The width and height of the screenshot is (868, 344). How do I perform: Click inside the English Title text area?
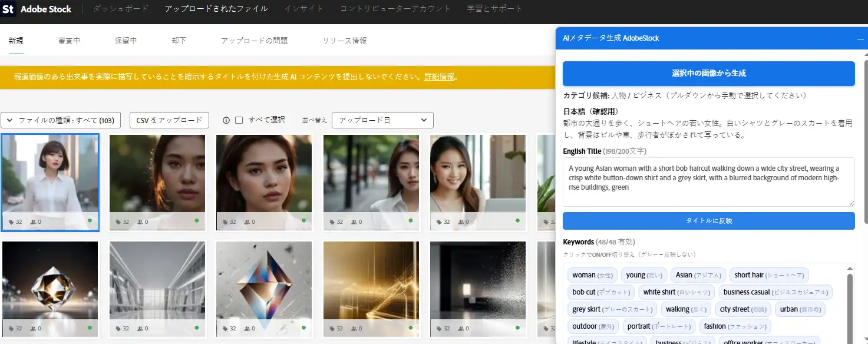pyautogui.click(x=708, y=182)
